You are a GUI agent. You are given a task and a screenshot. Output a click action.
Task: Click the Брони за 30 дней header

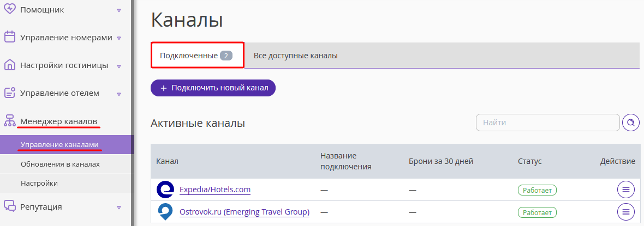click(441, 161)
